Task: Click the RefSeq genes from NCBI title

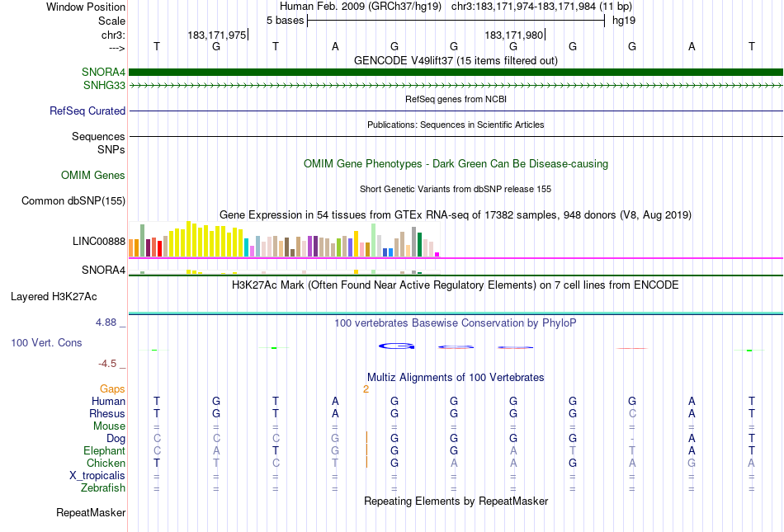Action: (456, 100)
